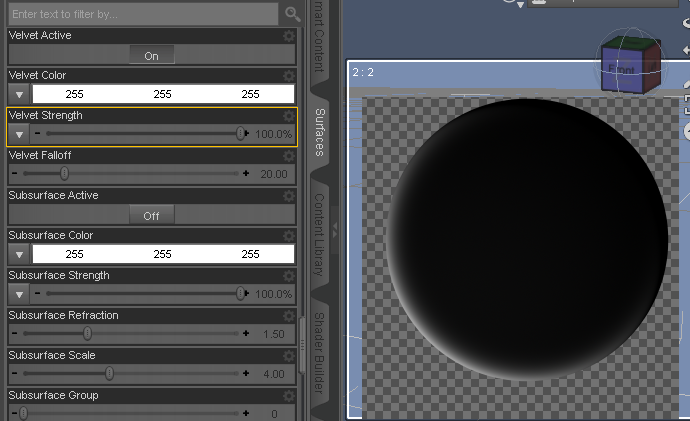Open the Velvet Color settings gear

click(289, 76)
